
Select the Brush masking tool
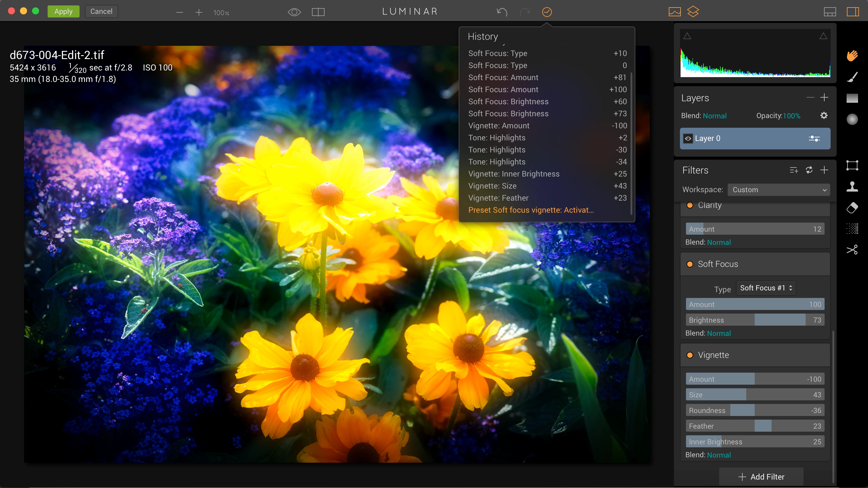852,77
